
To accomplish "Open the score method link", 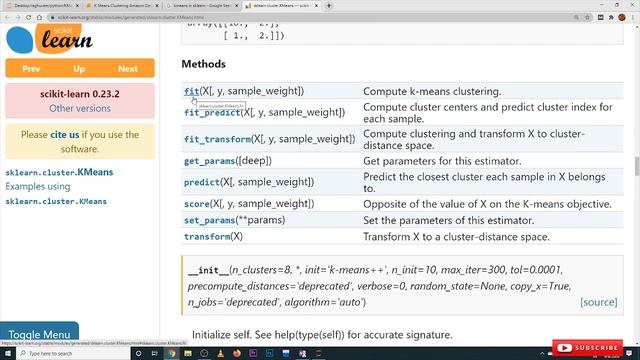I will pyautogui.click(x=197, y=204).
